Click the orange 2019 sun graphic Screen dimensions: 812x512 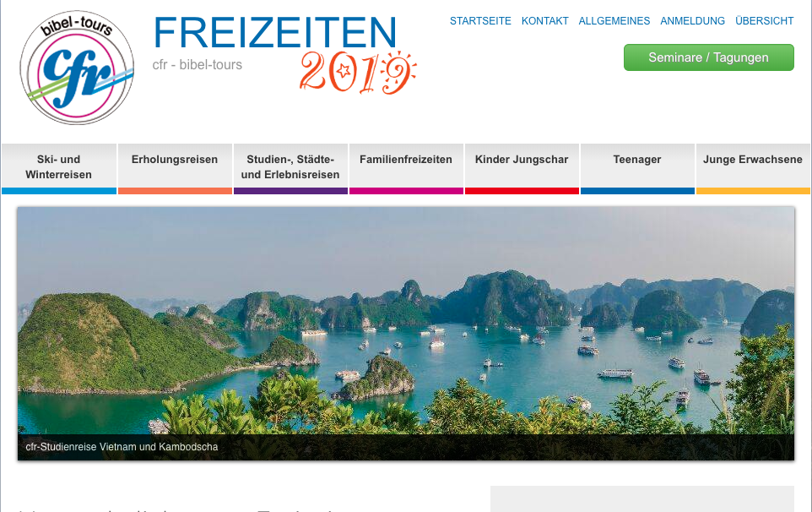[x=358, y=72]
